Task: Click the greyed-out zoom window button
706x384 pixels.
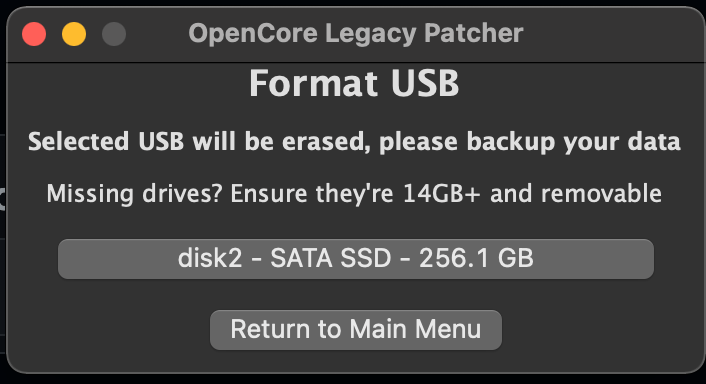Action: point(114,34)
